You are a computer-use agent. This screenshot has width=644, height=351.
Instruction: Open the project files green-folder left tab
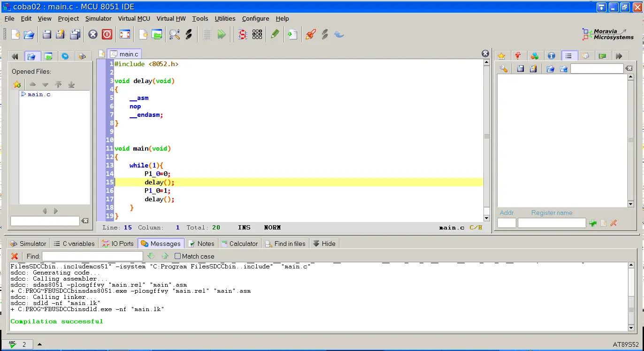pyautogui.click(x=48, y=56)
